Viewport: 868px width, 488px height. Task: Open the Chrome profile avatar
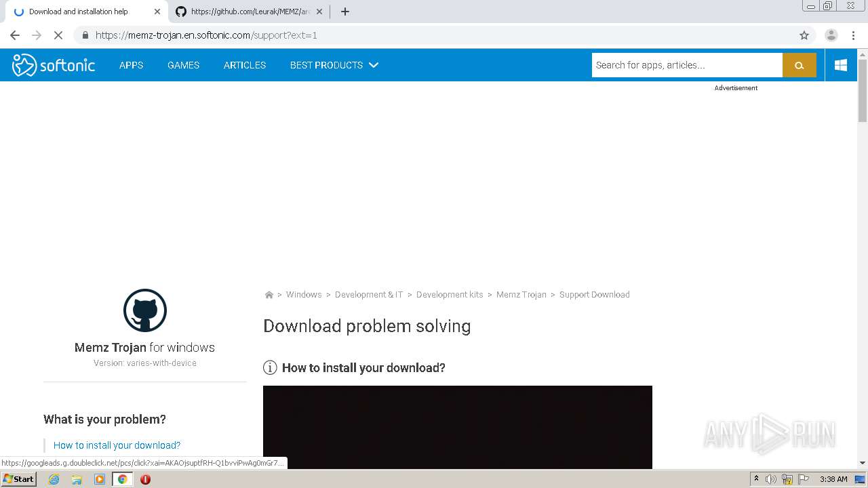(831, 35)
